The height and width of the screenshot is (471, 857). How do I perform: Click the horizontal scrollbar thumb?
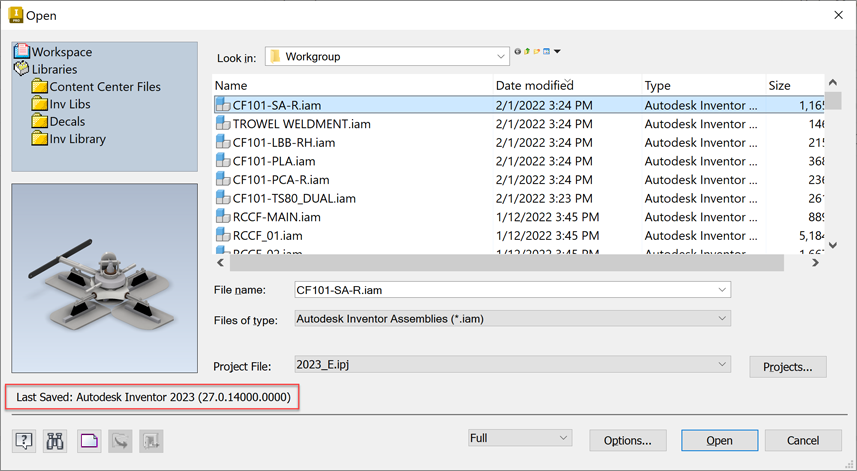click(507, 263)
